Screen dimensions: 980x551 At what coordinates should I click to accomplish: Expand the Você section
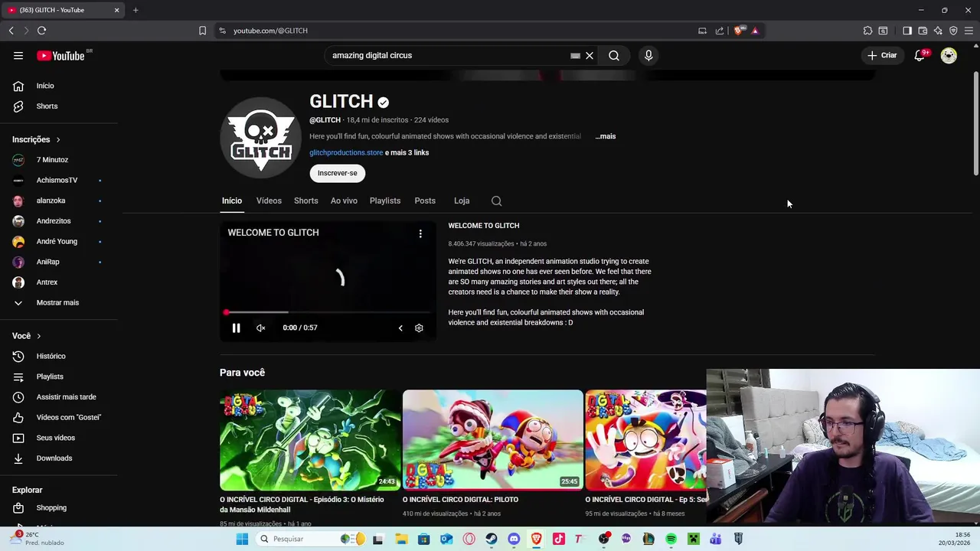[x=27, y=336]
